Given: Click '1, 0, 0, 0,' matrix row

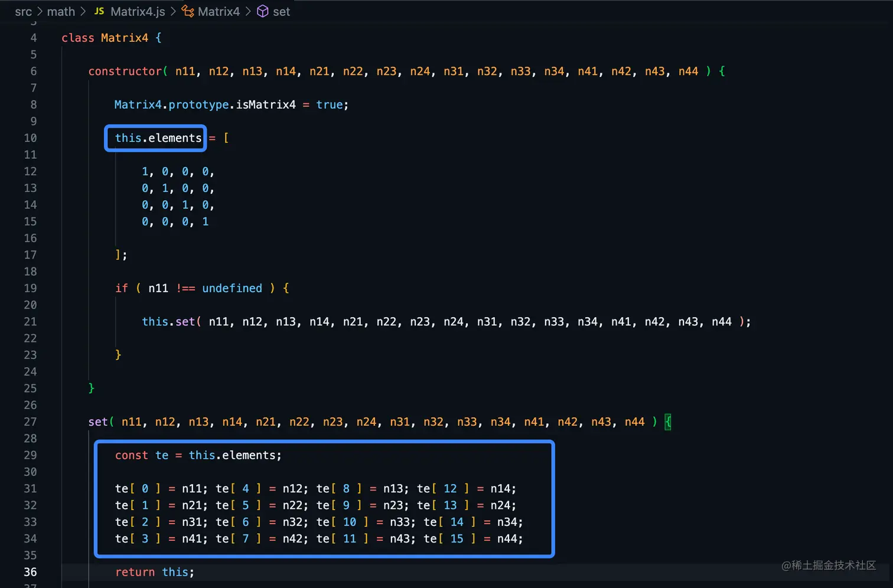Looking at the screenshot, I should coord(178,172).
